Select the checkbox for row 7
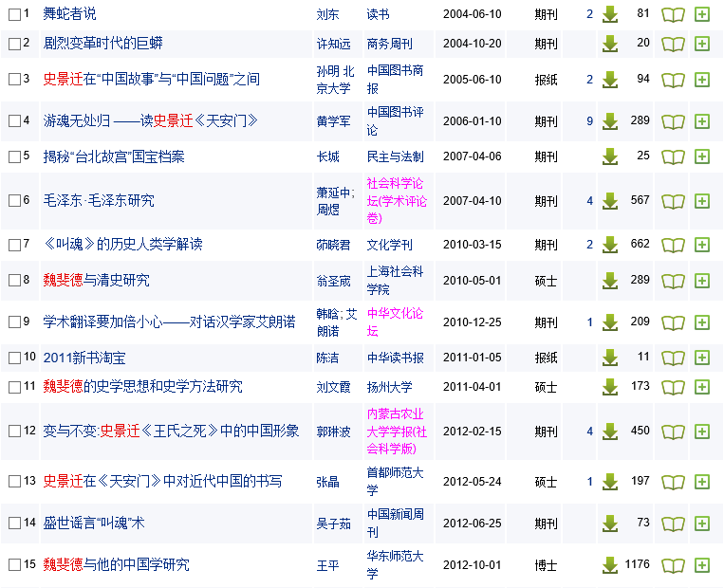 [x=13, y=245]
